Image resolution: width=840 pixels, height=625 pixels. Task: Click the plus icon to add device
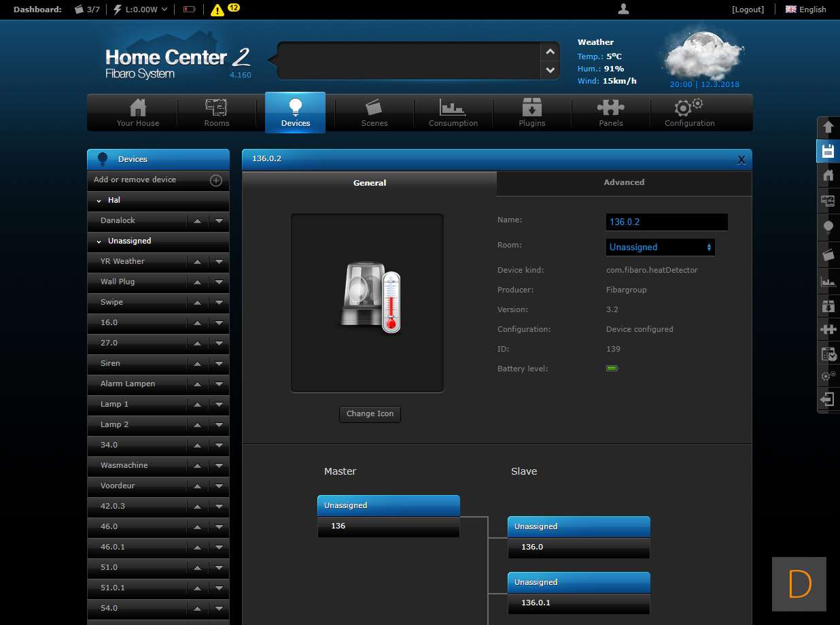tap(215, 180)
